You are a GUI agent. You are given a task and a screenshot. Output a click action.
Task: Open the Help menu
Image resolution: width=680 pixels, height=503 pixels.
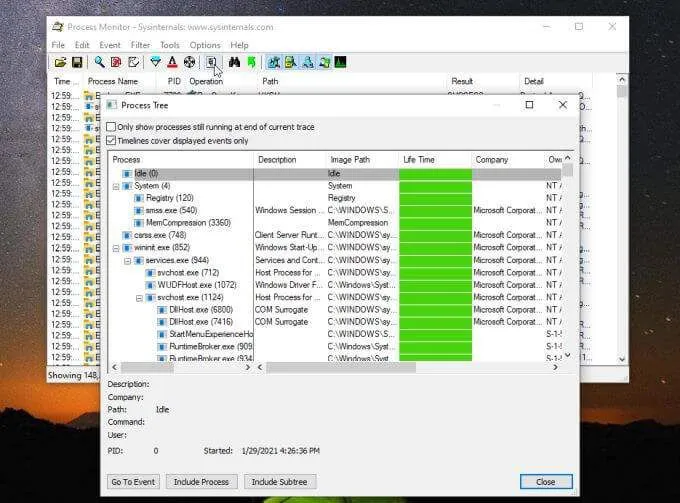pyautogui.click(x=239, y=45)
